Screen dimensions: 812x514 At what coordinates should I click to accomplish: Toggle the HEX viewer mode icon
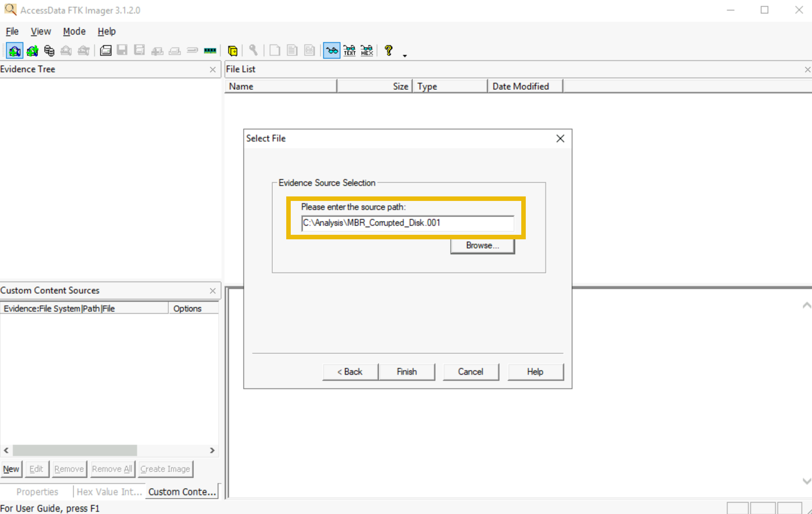coord(367,50)
